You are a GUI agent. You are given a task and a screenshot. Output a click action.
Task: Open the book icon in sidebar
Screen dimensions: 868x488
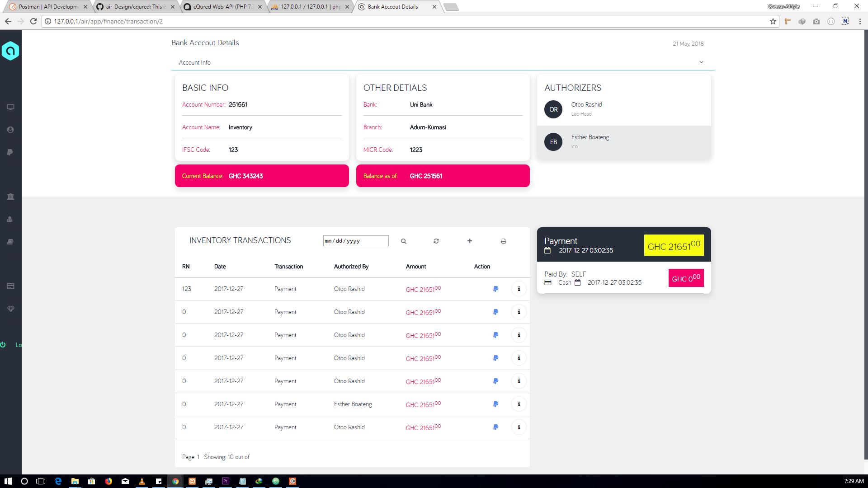click(x=10, y=242)
